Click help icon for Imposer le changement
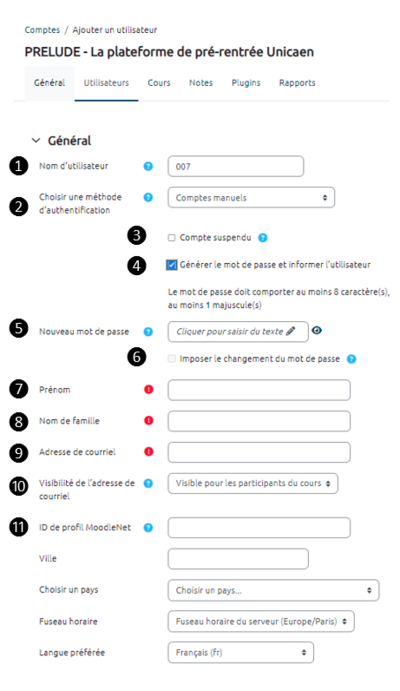 351,359
